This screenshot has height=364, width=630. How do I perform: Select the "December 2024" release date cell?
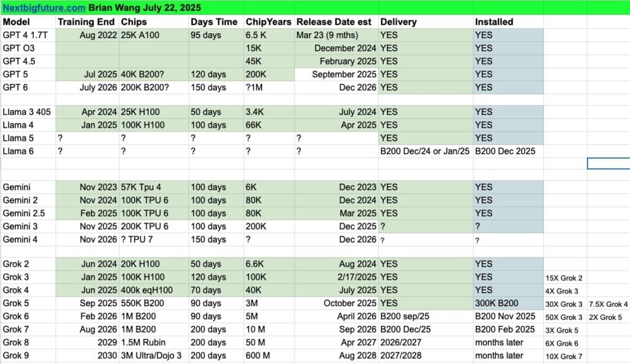(337, 48)
